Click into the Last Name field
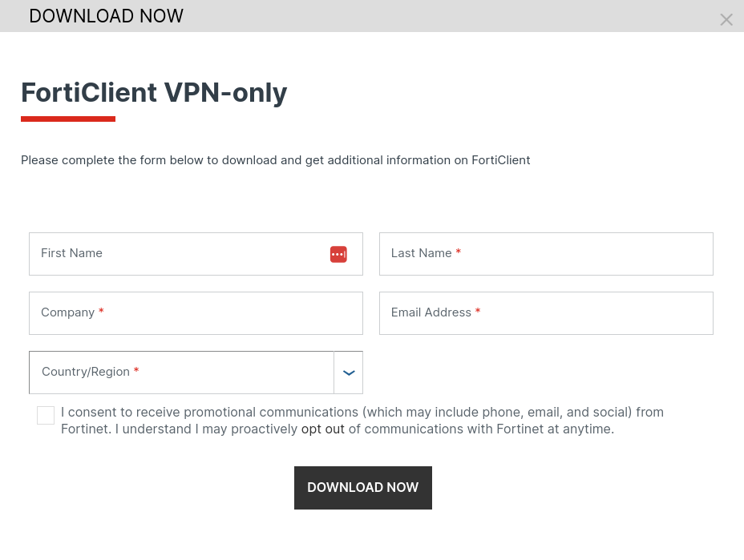The width and height of the screenshot is (744, 560). pyautogui.click(x=561, y=254)
